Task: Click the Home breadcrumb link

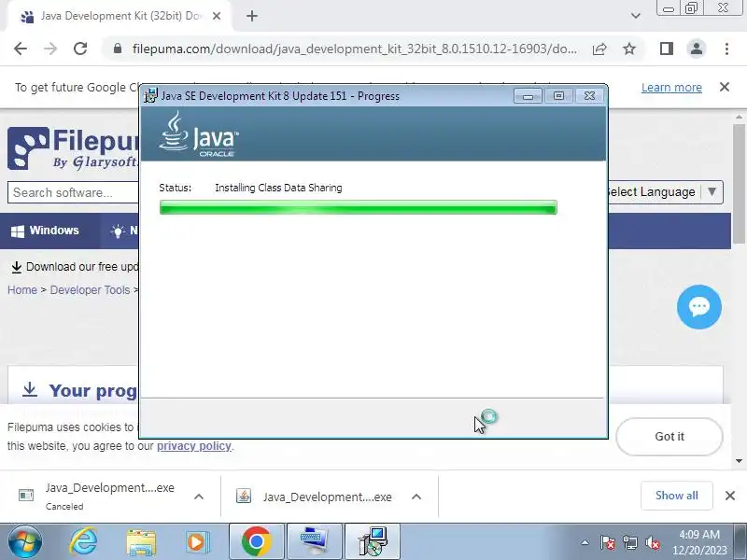Action: [21, 290]
